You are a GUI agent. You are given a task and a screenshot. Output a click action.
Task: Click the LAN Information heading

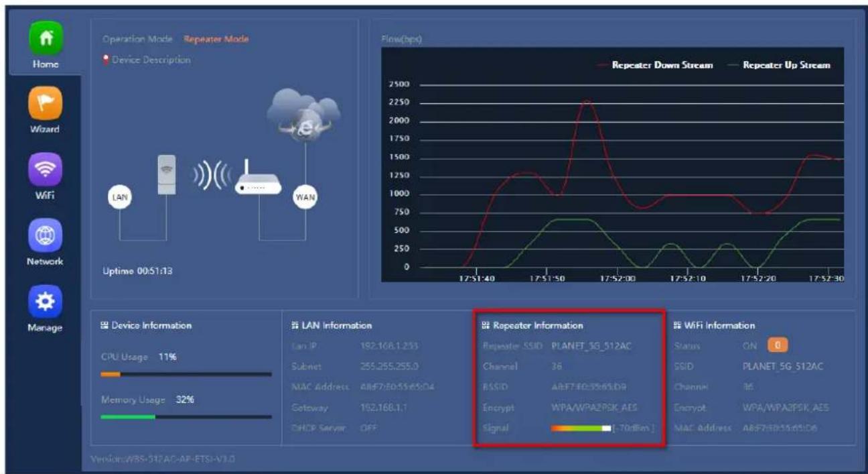pyautogui.click(x=336, y=326)
